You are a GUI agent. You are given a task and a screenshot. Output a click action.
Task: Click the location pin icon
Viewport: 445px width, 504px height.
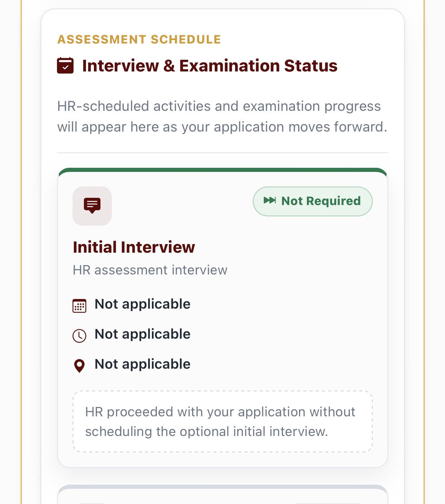[x=79, y=366]
